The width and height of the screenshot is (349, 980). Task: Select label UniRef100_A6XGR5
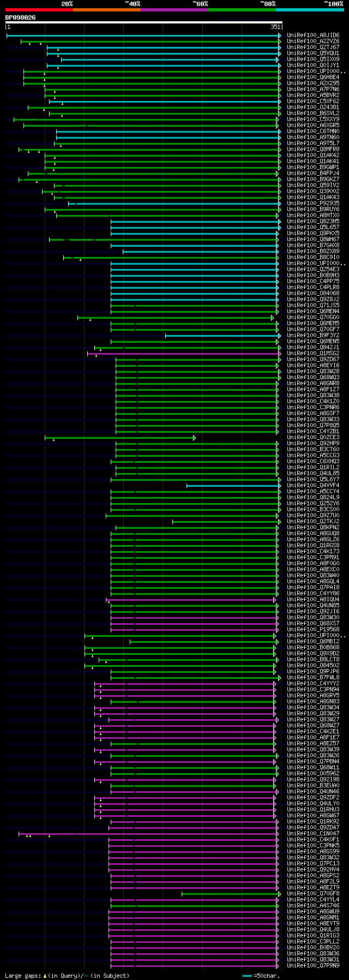(x=313, y=126)
